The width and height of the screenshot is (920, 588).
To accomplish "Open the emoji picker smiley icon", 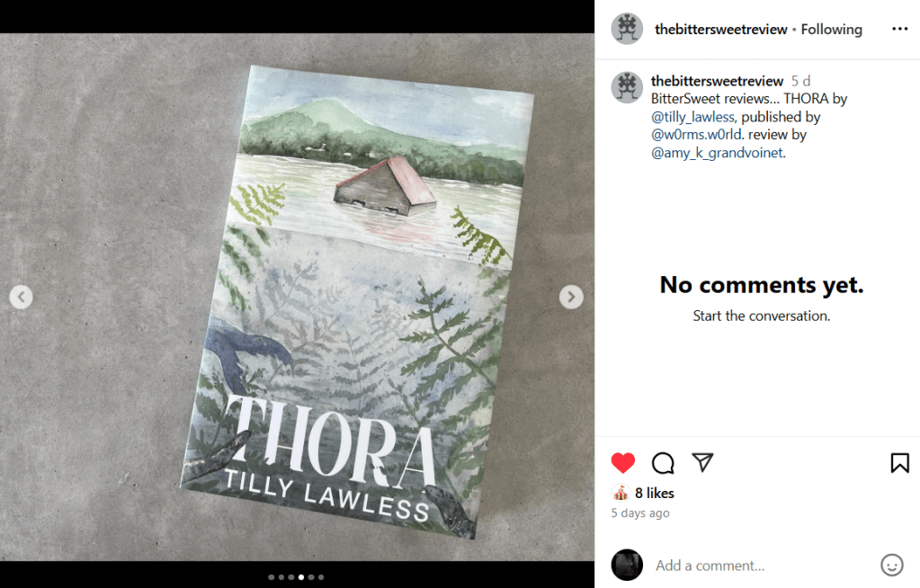I will coord(892,566).
